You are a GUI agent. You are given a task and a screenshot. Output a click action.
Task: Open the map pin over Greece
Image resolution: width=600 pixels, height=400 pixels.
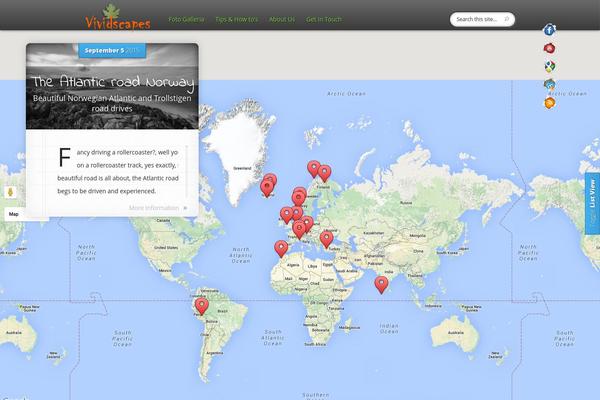click(326, 240)
